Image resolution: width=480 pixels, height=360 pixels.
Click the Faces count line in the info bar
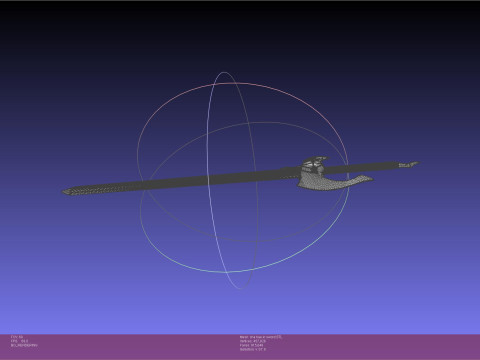[251, 345]
